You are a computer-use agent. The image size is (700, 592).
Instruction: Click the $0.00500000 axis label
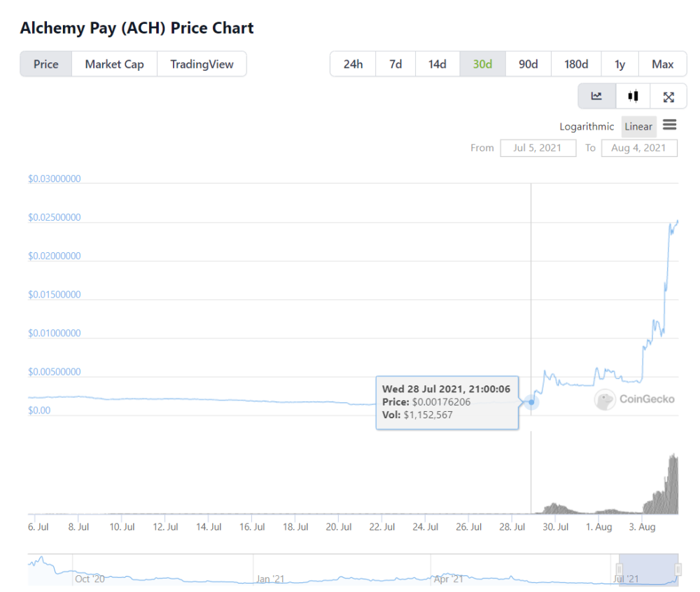pos(55,372)
